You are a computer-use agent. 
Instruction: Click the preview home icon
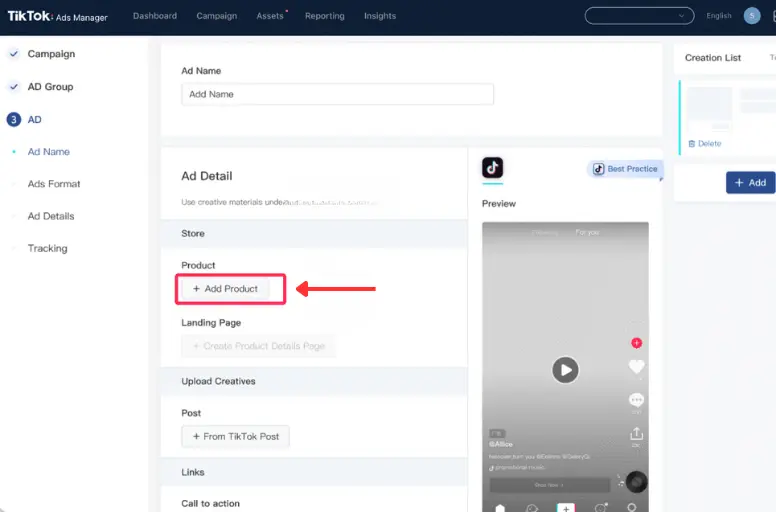[x=500, y=508]
